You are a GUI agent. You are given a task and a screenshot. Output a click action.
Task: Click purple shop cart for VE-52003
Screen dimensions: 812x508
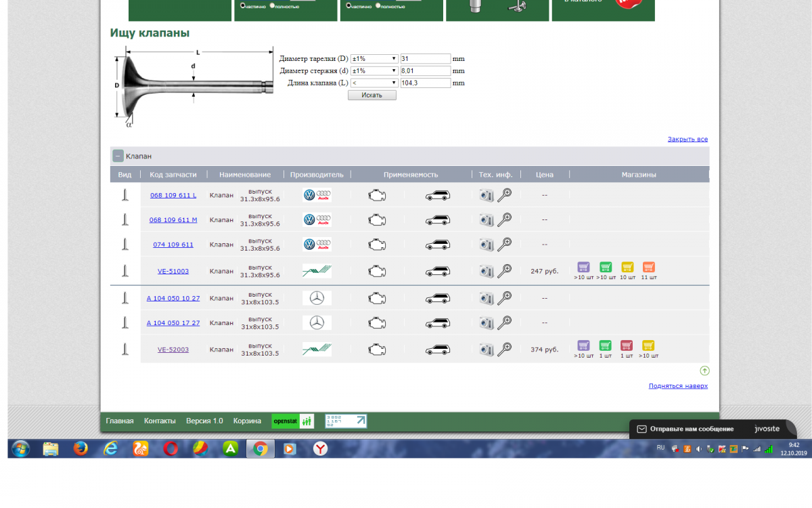click(x=583, y=345)
